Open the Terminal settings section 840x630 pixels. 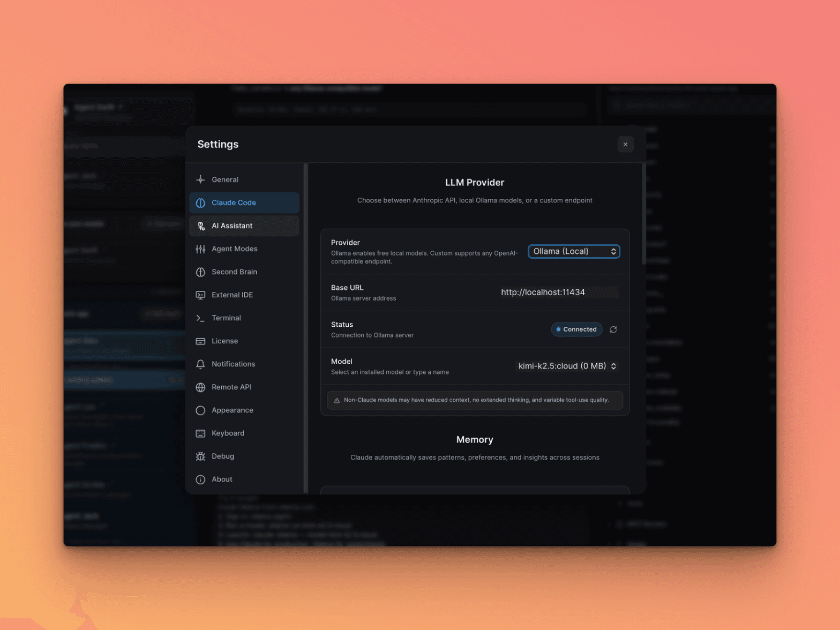coord(244,318)
